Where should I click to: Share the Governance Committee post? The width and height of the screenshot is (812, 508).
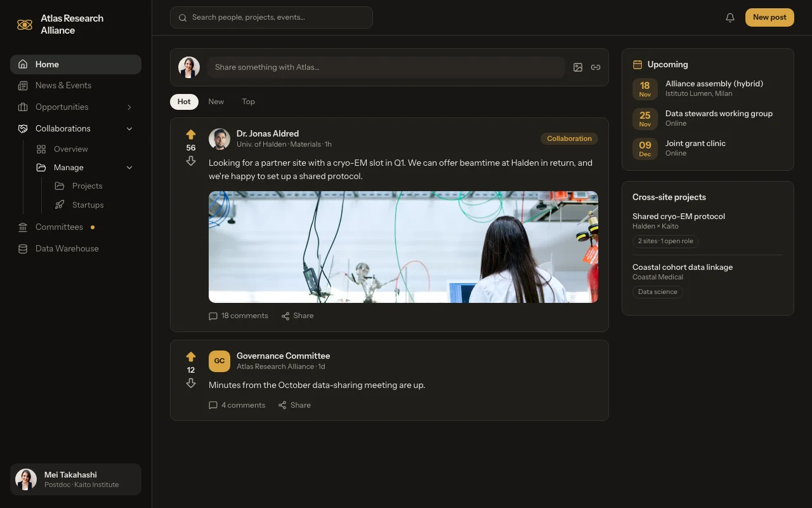point(295,405)
